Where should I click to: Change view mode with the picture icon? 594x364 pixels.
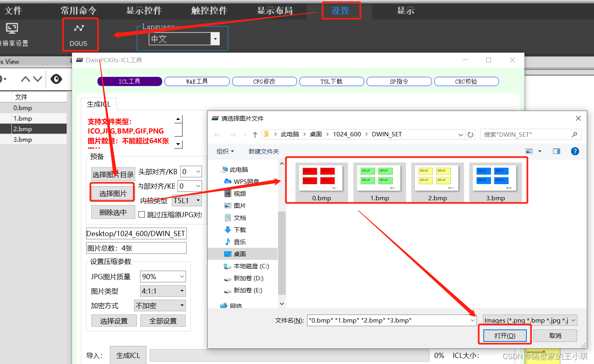(529, 151)
